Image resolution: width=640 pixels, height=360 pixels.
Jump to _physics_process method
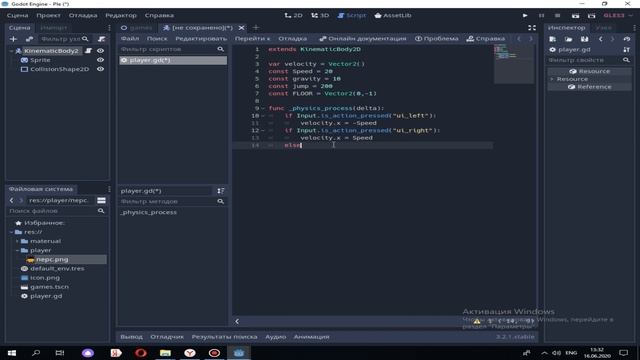pos(149,212)
